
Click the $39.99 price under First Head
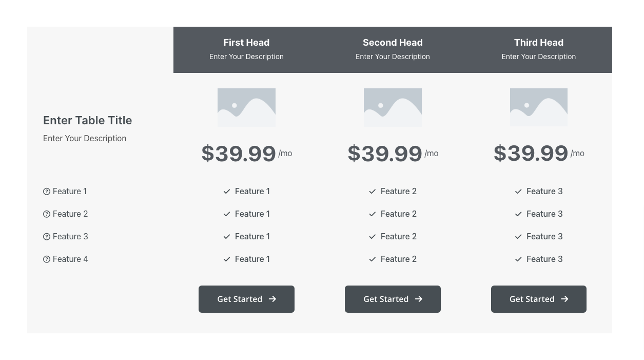[239, 154]
